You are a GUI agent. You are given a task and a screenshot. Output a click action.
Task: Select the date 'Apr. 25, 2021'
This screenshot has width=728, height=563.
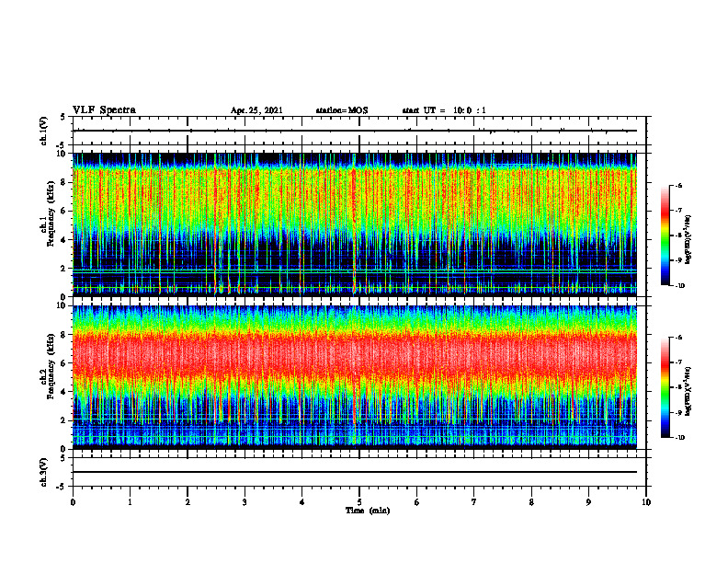256,110
